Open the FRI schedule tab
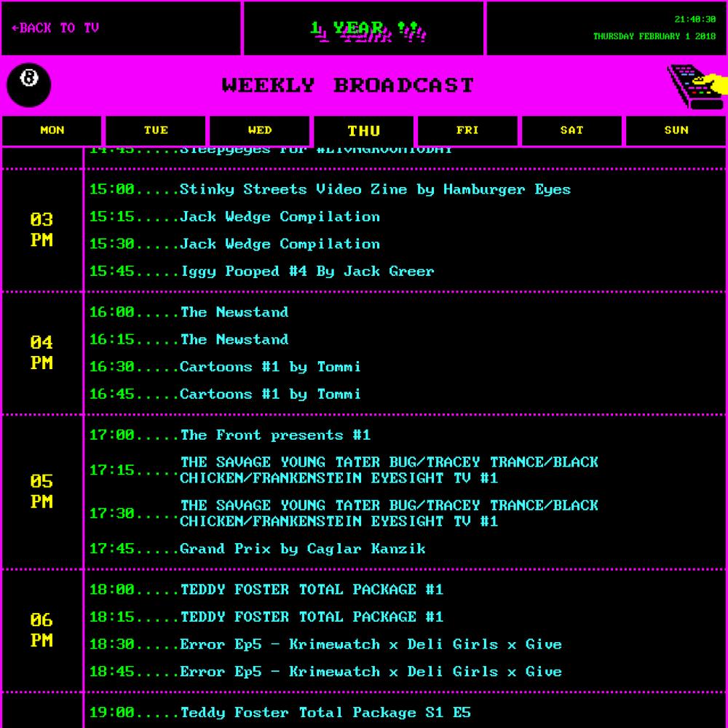Screen dimensions: 728x728 tap(467, 130)
